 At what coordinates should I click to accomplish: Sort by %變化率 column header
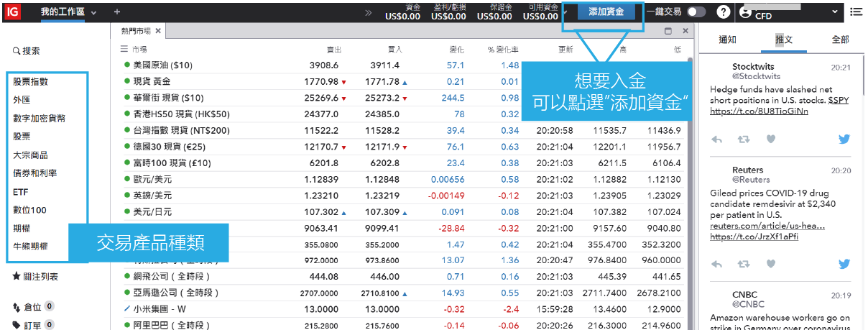503,50
